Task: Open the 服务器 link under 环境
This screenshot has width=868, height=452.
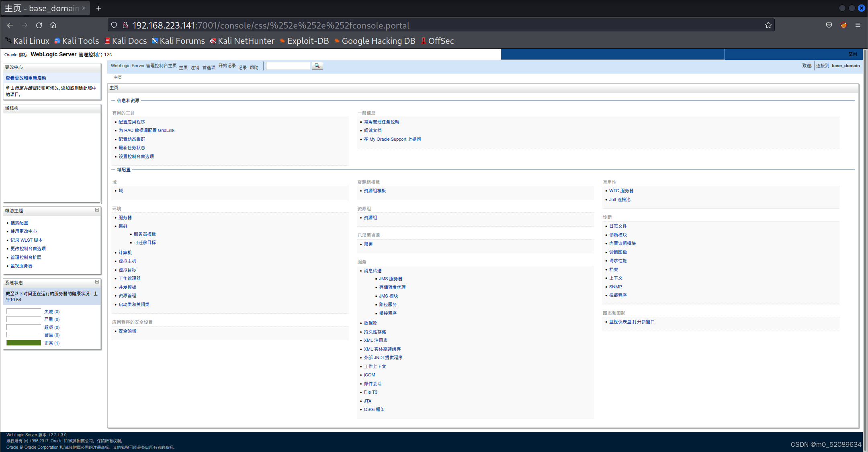Action: coord(125,218)
